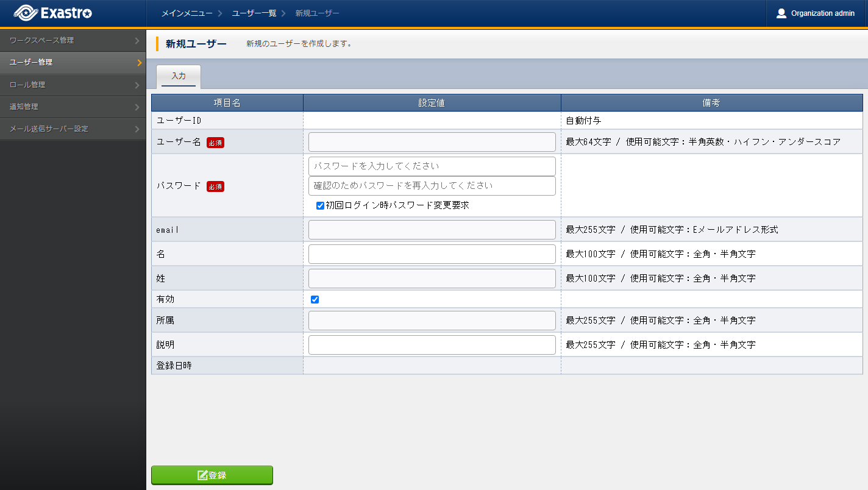Click the ユーザー名 input field
Screen dimensions: 868x490
coord(432,142)
